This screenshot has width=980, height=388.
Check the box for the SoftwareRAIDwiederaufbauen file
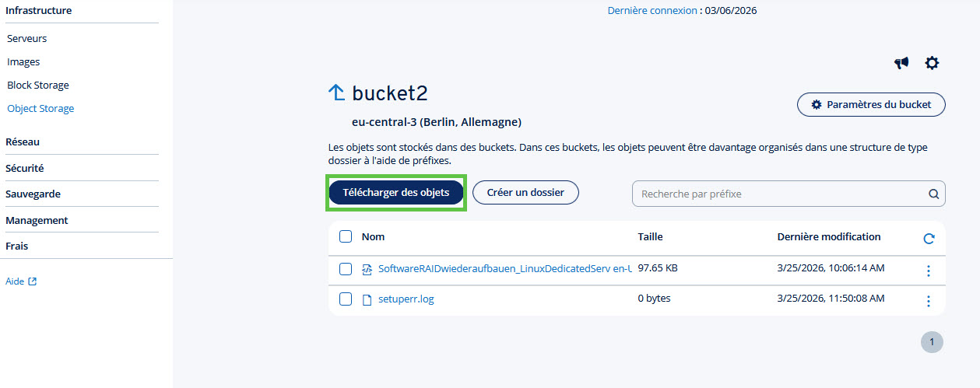[x=346, y=269]
